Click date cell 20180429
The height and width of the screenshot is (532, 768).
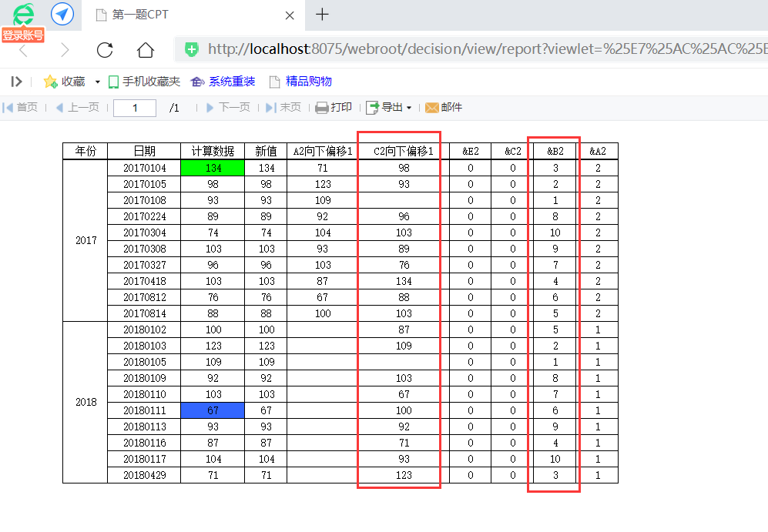click(144, 475)
